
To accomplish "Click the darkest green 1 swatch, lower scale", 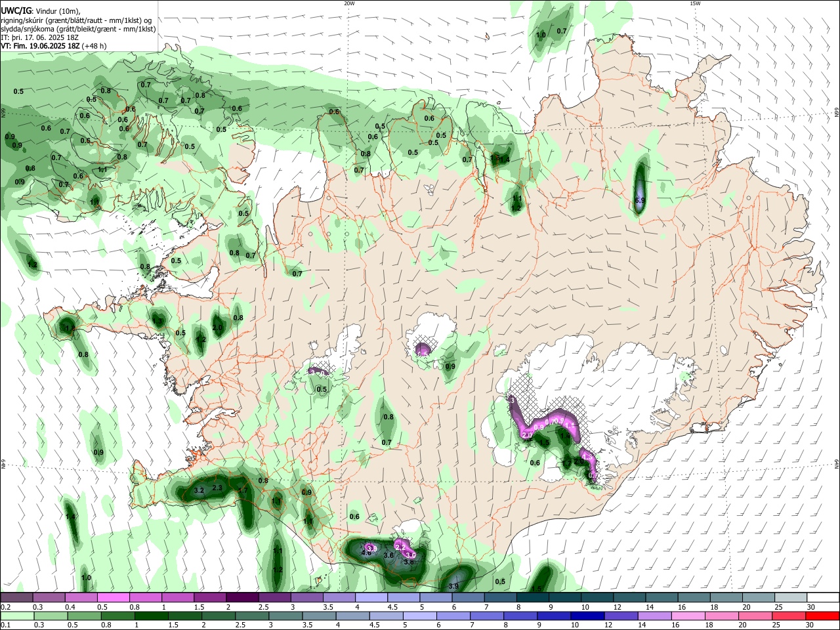I will pos(152,616).
